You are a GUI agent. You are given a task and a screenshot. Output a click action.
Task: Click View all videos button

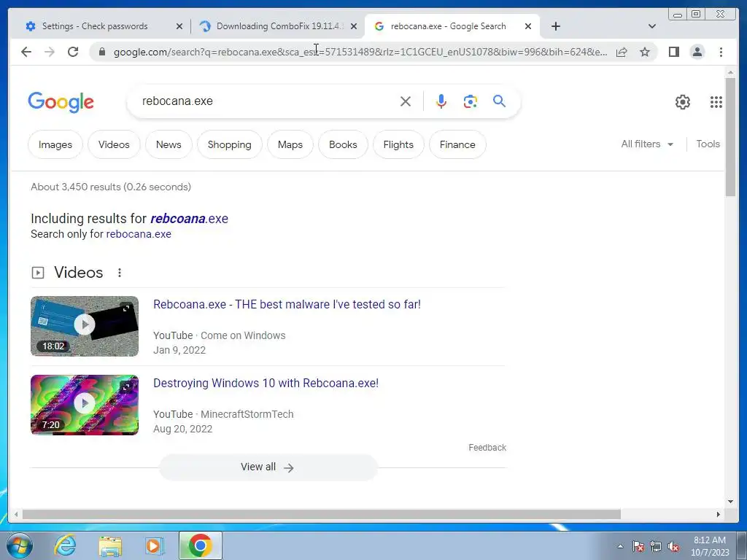point(268,467)
